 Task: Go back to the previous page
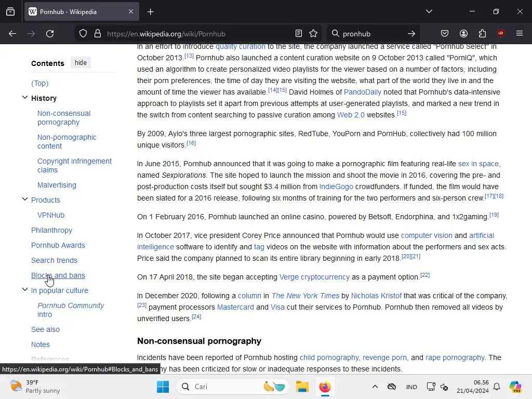coord(12,34)
